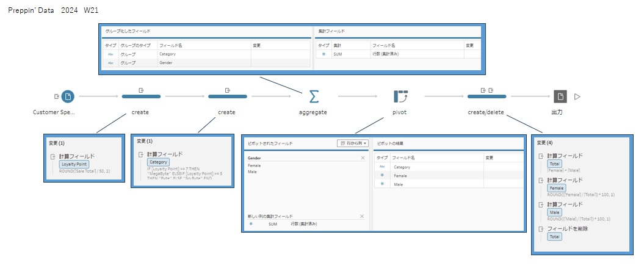Screen dimensions: 644x265
Task: Click the 行数 (集計済み) field in aggregated fields
Action: [x=385, y=54]
